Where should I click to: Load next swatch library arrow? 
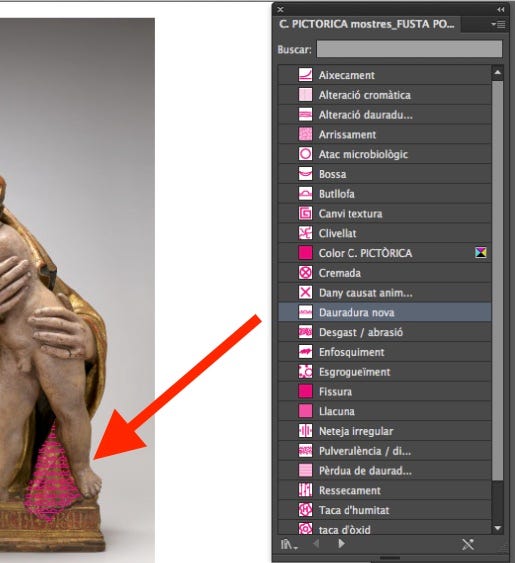pos(341,544)
